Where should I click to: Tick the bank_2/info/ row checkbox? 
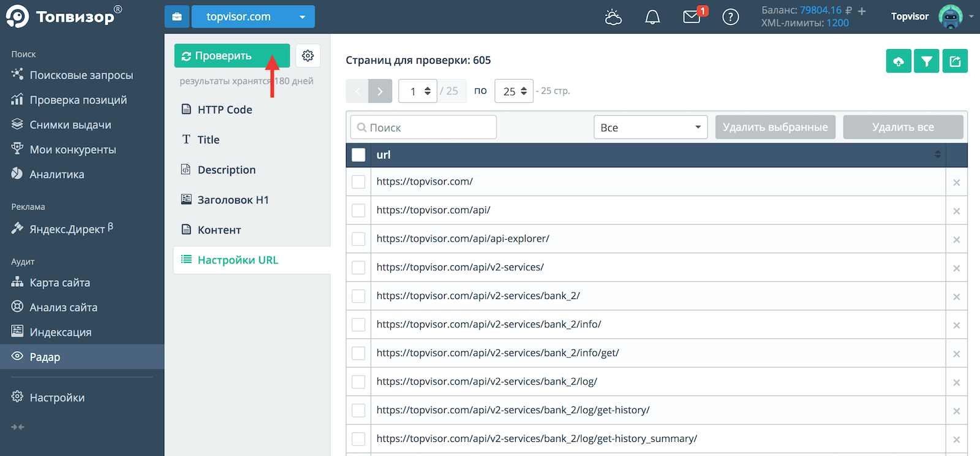[x=359, y=325]
